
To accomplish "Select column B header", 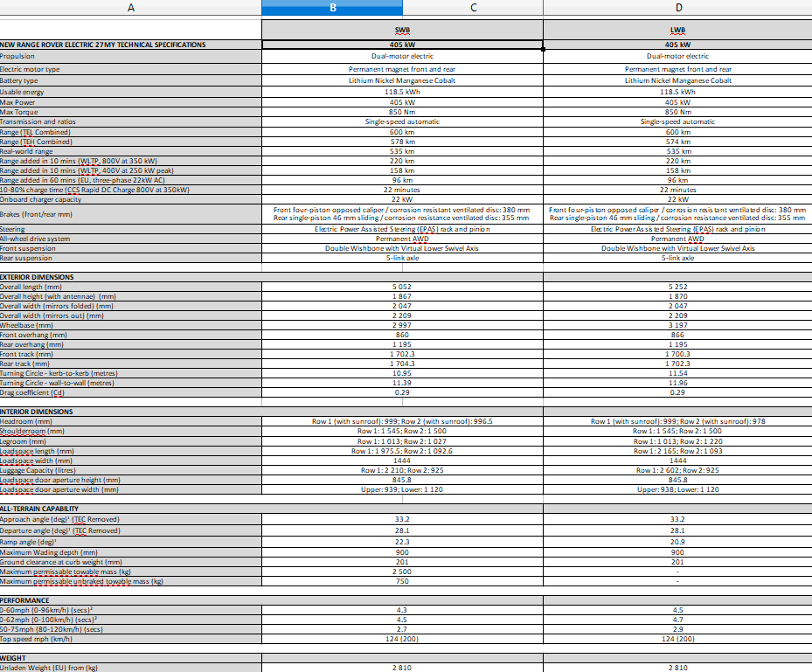I will pyautogui.click(x=332, y=7).
